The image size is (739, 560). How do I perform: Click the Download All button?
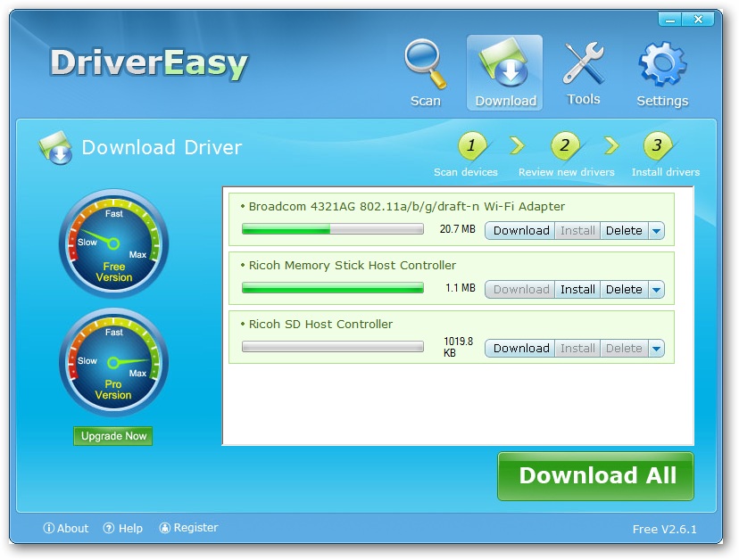coord(595,476)
